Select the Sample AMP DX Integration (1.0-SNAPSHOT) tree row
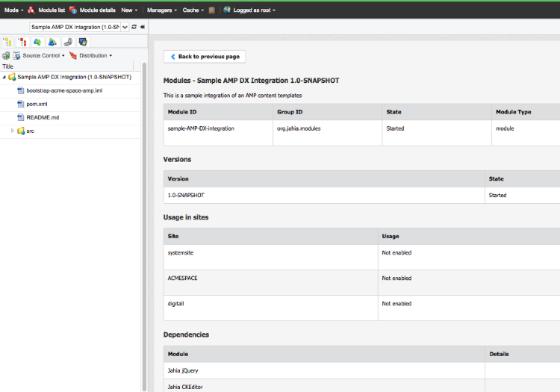 [70, 77]
